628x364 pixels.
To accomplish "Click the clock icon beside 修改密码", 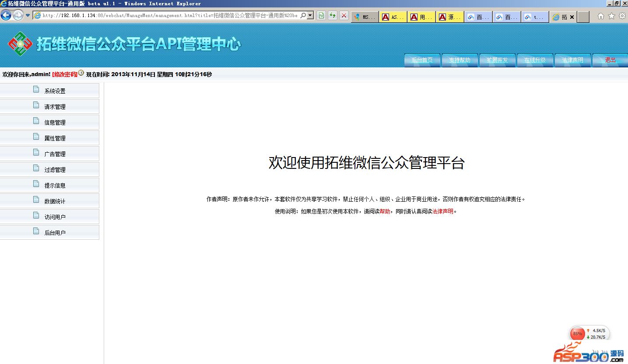I will [81, 73].
